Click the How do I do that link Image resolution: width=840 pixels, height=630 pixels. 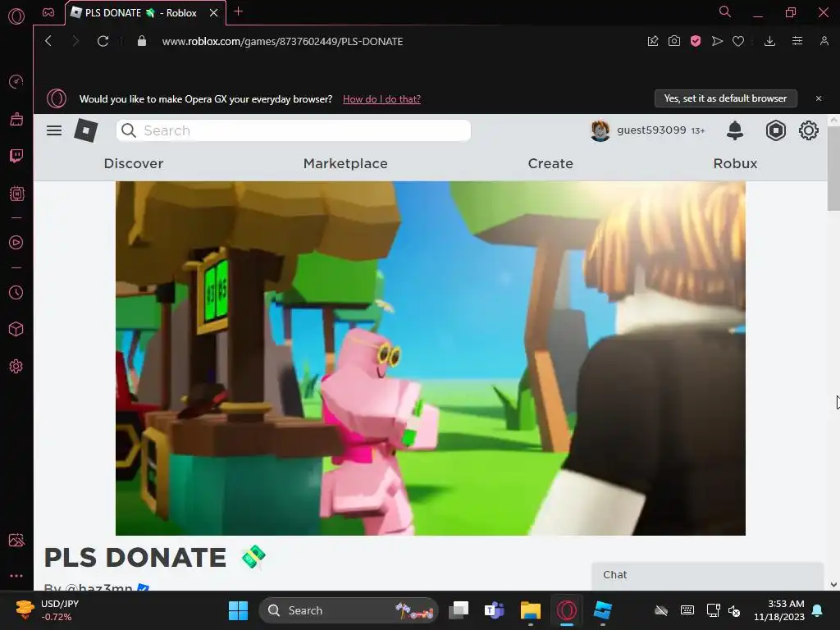(381, 99)
